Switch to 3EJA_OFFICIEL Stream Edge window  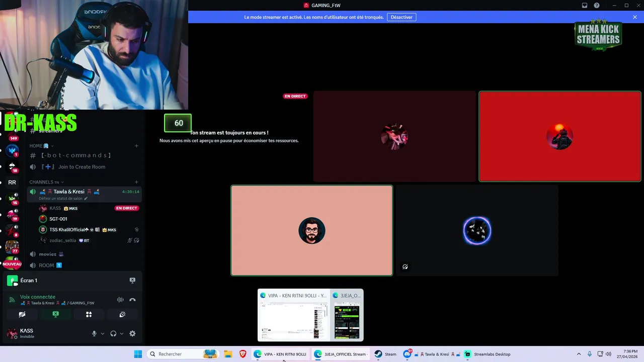pos(341,354)
